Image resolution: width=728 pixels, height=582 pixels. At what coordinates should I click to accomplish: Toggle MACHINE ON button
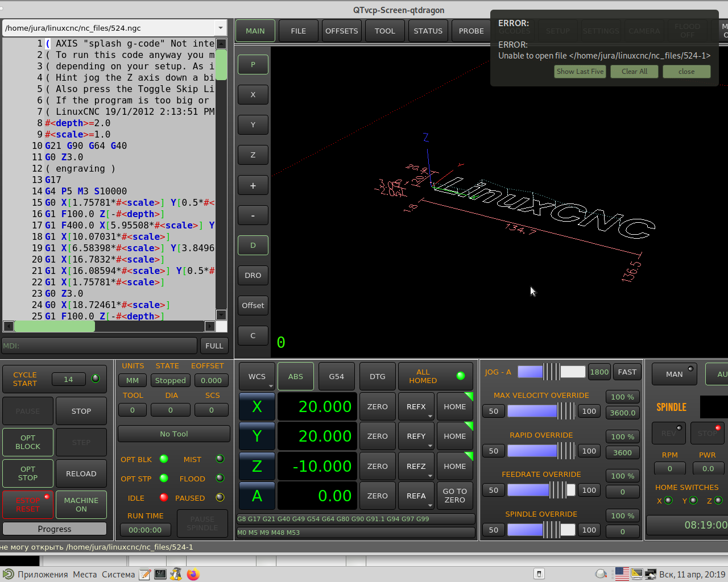click(81, 505)
